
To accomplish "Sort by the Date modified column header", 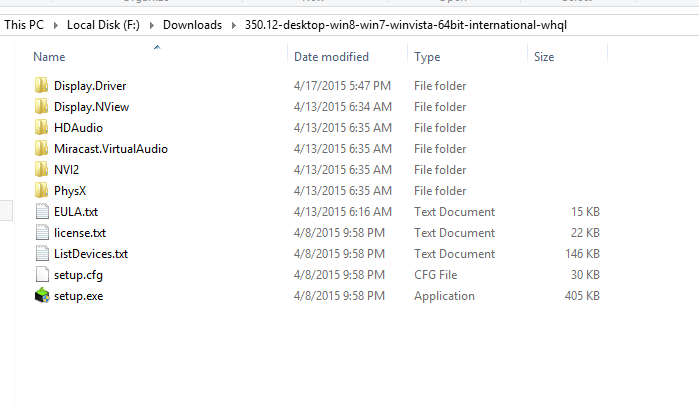I will point(331,57).
